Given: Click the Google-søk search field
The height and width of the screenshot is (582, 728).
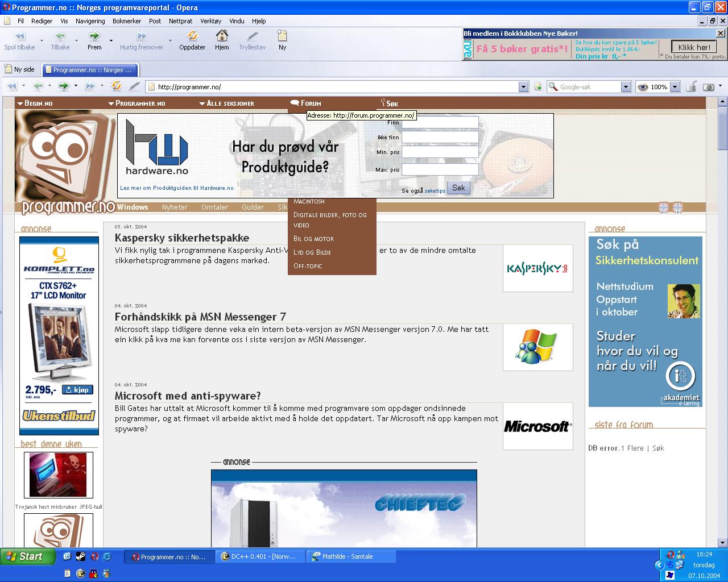Looking at the screenshot, I should [x=584, y=87].
